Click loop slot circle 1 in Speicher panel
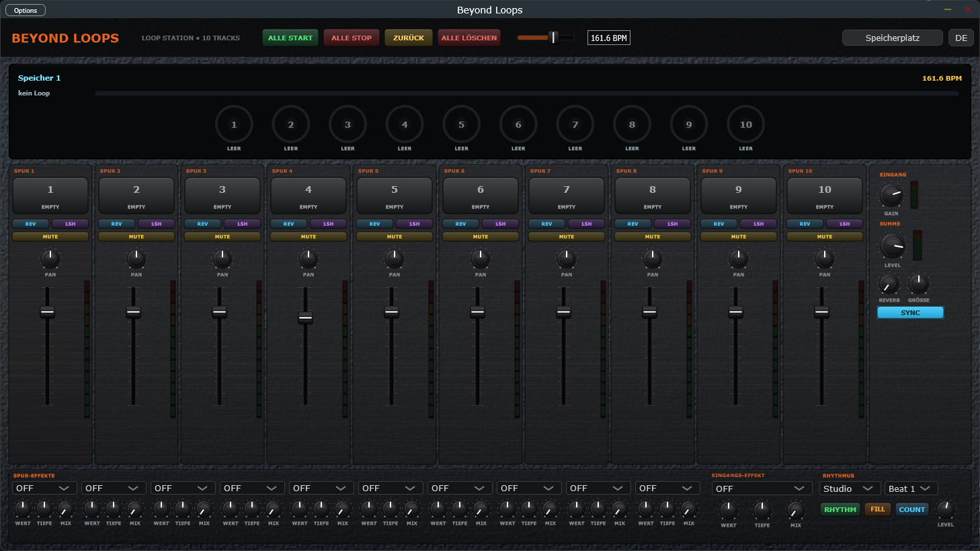980x551 pixels. [234, 124]
